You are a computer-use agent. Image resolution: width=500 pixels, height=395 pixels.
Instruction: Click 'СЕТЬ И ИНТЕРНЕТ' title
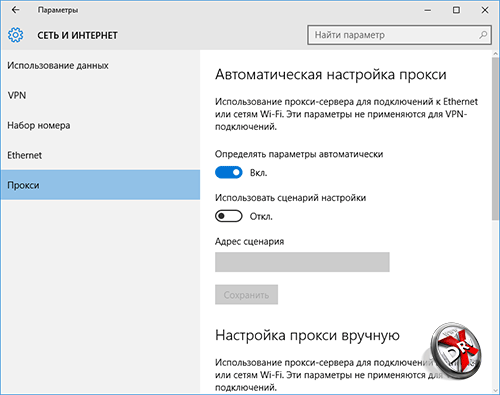(x=77, y=35)
